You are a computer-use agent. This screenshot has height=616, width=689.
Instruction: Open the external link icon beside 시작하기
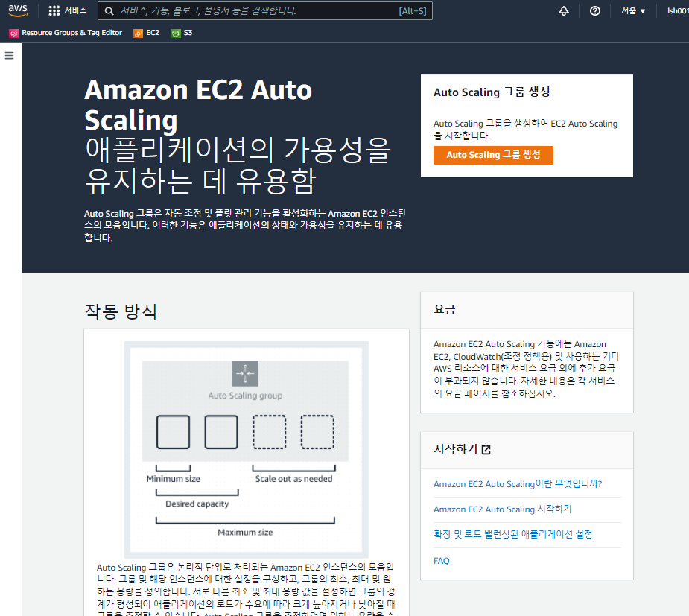(x=486, y=449)
